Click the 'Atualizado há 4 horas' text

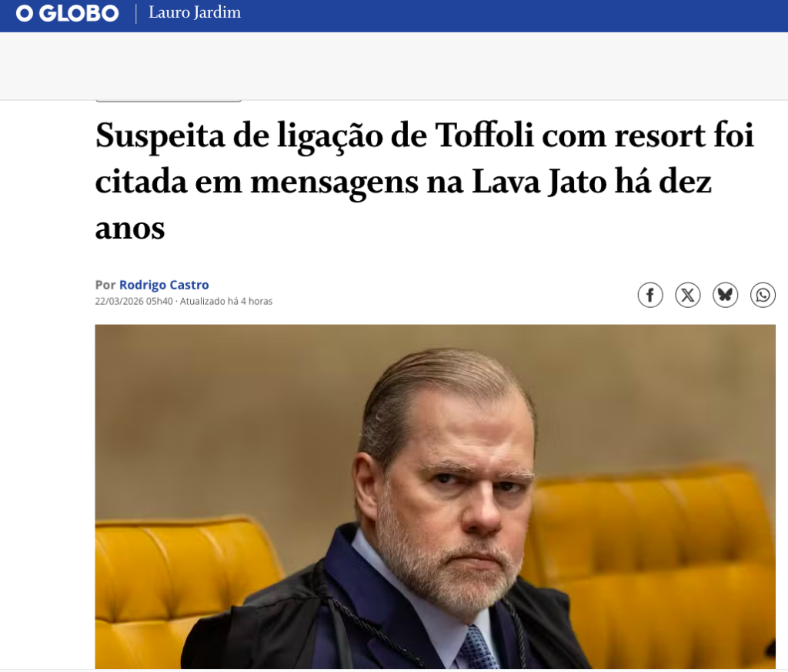tap(226, 301)
